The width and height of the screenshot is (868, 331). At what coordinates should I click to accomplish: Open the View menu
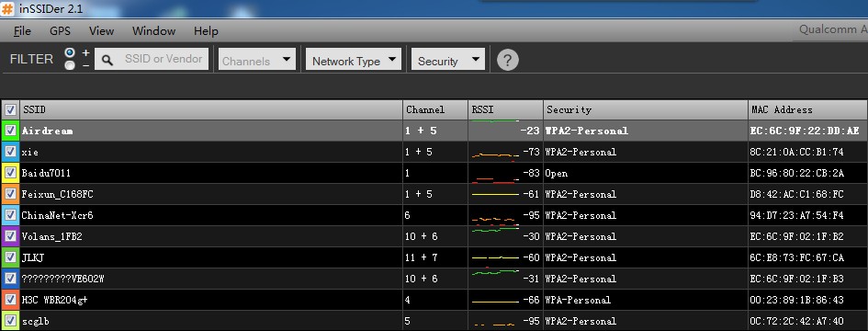coord(101,31)
